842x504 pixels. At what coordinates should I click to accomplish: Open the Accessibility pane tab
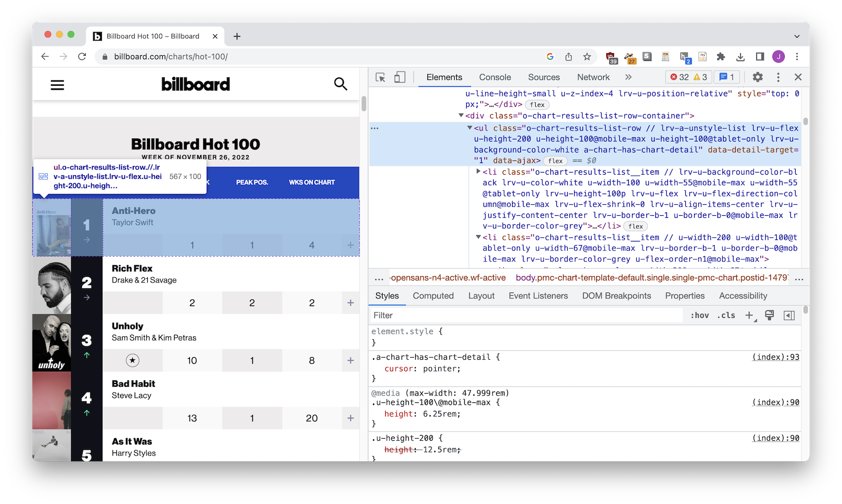click(743, 296)
